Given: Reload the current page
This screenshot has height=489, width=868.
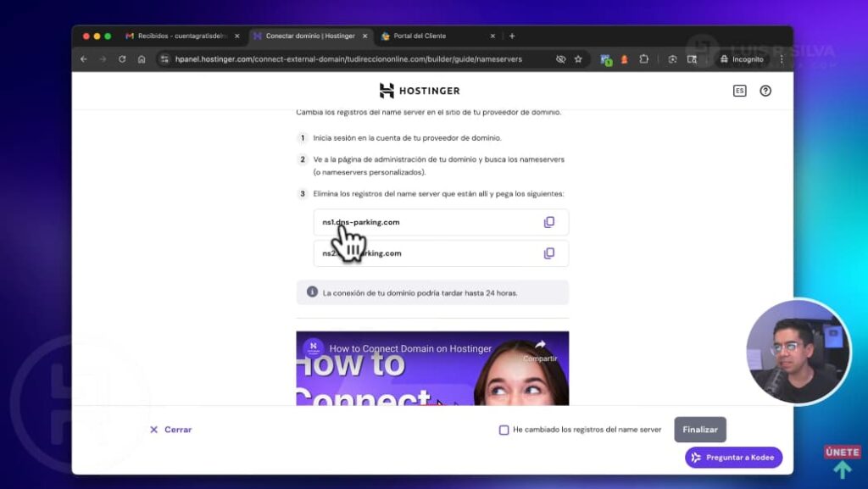Looking at the screenshot, I should tap(122, 59).
